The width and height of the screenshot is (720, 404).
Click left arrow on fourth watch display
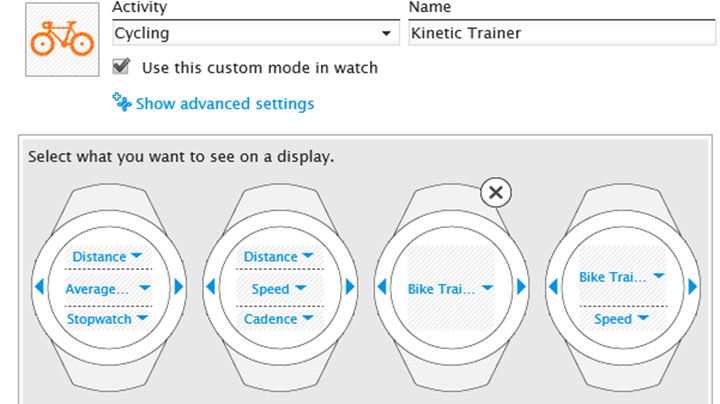pos(553,287)
